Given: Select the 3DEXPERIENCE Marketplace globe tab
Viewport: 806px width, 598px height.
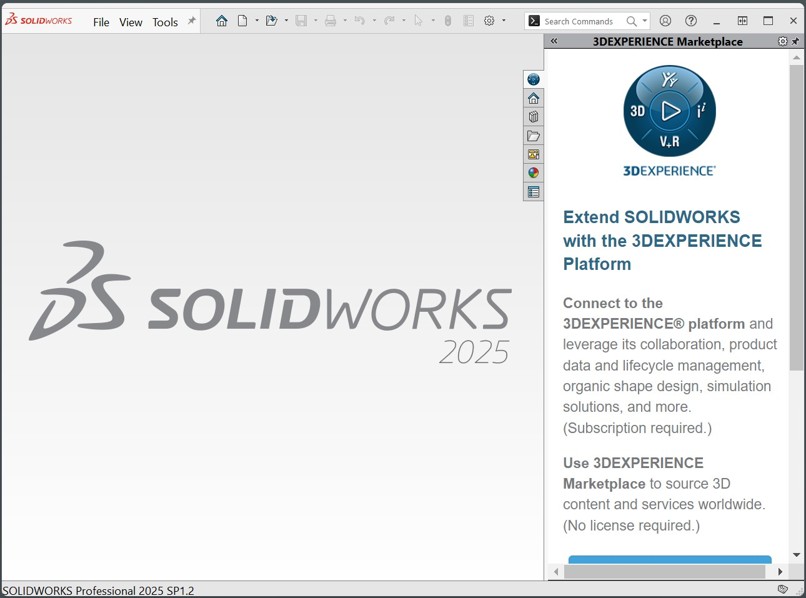Looking at the screenshot, I should point(534,79).
